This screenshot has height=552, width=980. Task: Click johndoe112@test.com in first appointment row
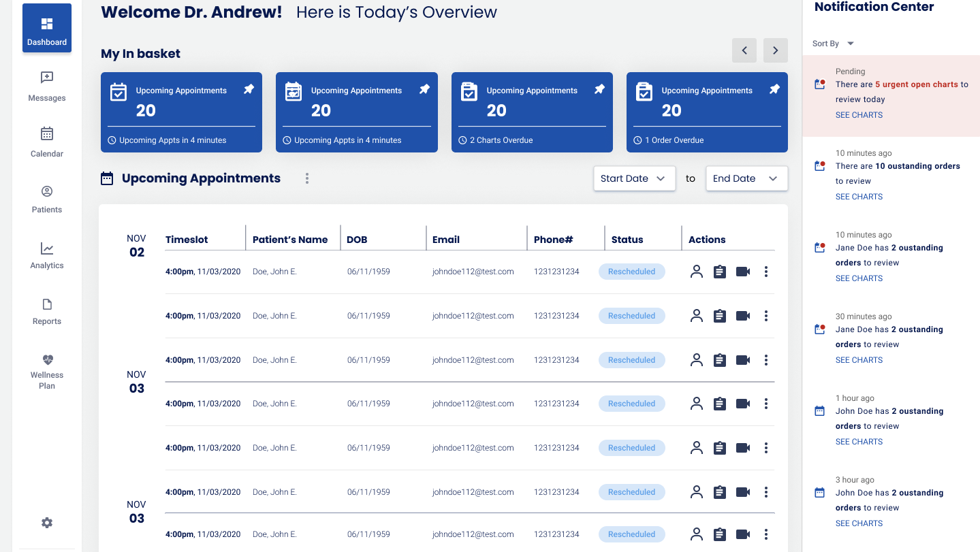tap(473, 272)
